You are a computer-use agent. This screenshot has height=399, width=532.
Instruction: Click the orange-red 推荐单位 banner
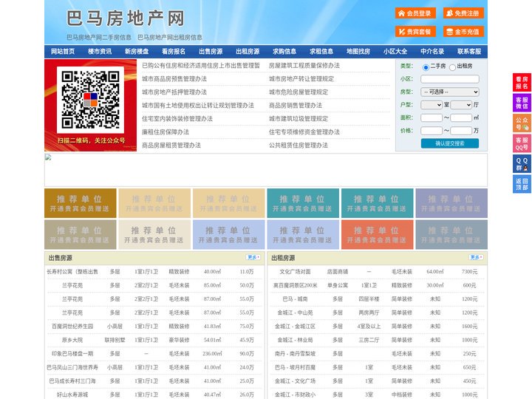378,234
